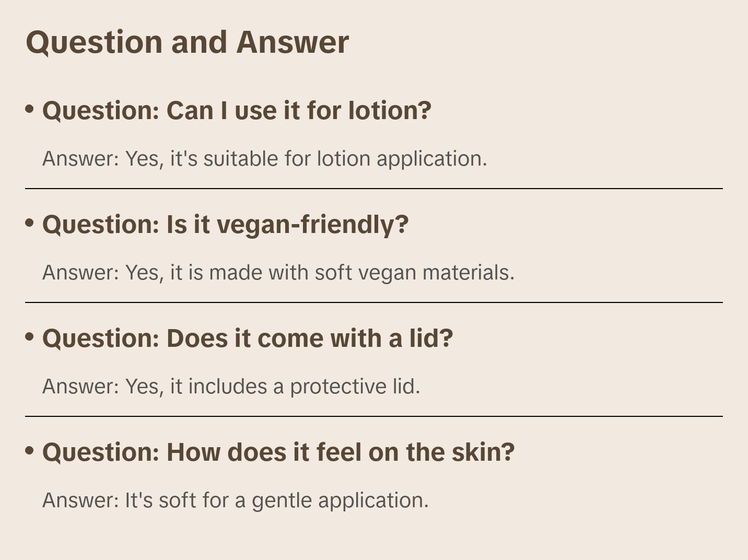Select 'Question: Can I use it for lotion?'

[237, 111]
